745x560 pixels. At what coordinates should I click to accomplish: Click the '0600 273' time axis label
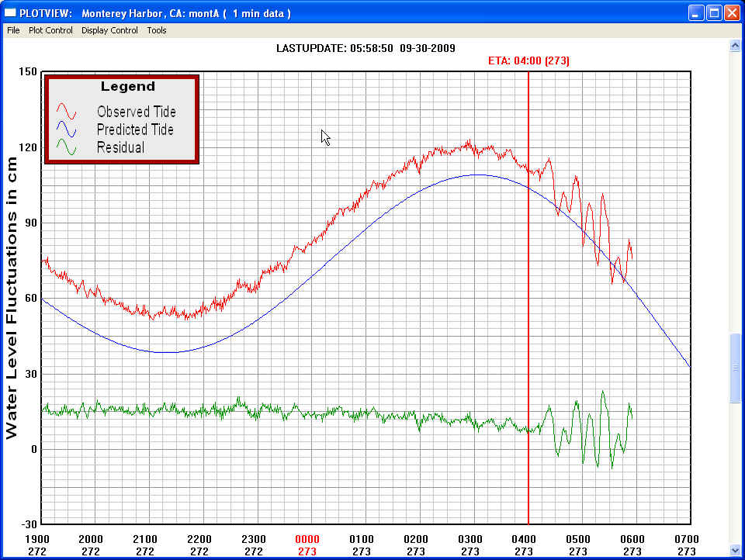(632, 545)
